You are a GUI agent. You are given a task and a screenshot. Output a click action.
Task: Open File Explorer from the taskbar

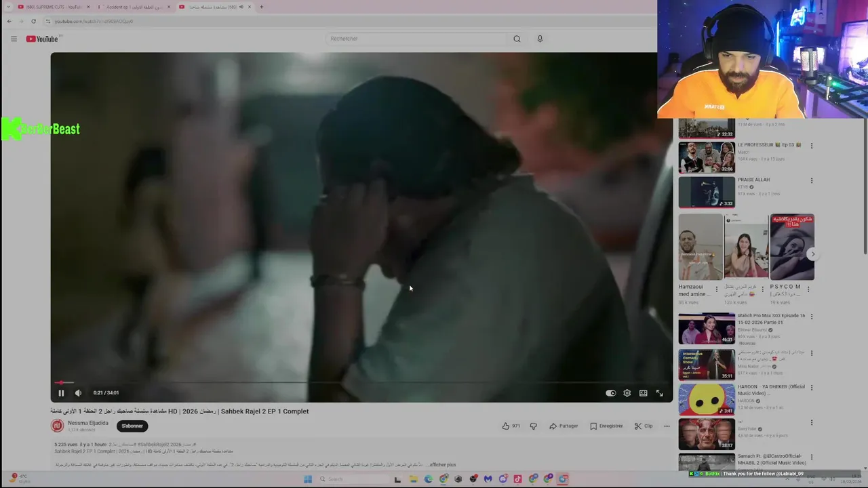413,479
